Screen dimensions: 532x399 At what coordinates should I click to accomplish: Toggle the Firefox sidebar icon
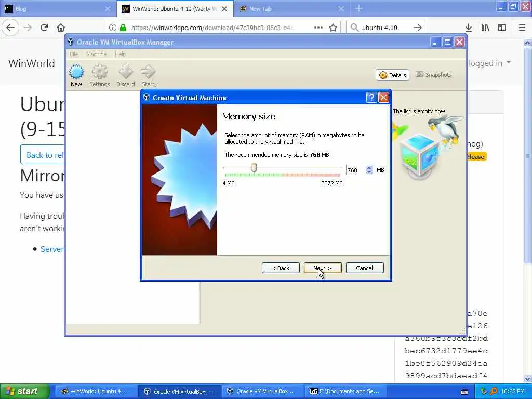coord(502,28)
